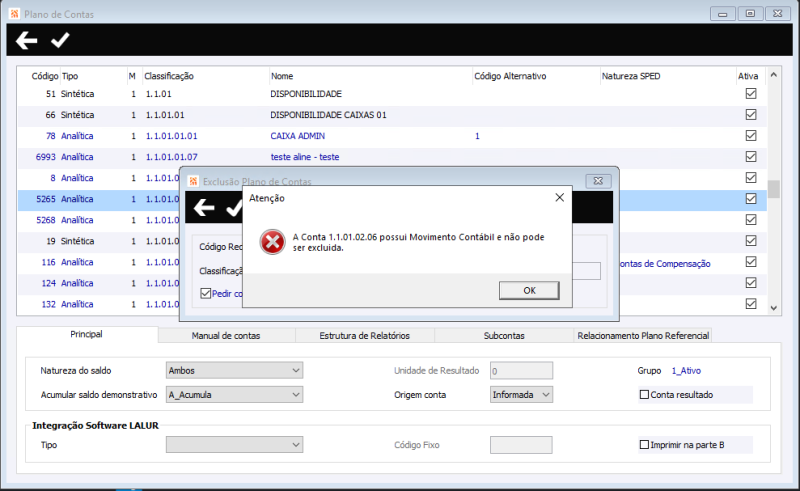The image size is (800, 491).
Task: Select the DISPONIBILIDADE CAIXAS 01 row
Action: click(392, 115)
